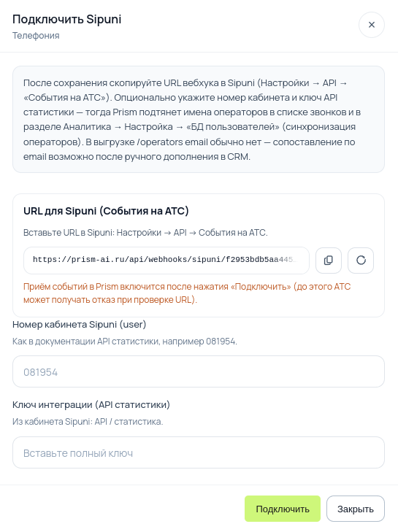Image resolution: width=398 pixels, height=532 pixels.
Task: Click the 'Телефония' subtitle
Action: (x=36, y=35)
